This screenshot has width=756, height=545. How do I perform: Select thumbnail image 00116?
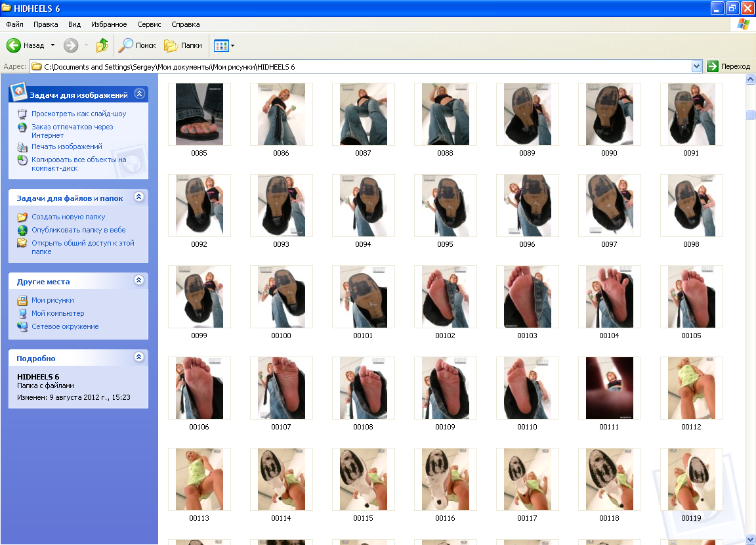coord(446,479)
